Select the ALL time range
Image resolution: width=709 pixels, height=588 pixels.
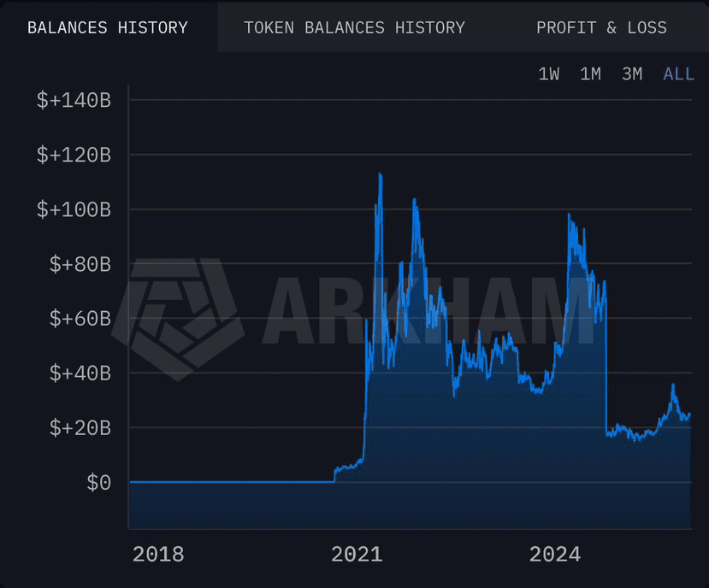pyautogui.click(x=678, y=74)
